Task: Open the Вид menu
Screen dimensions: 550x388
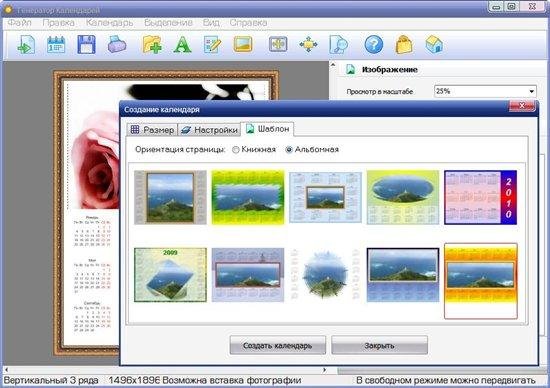Action: coord(211,23)
